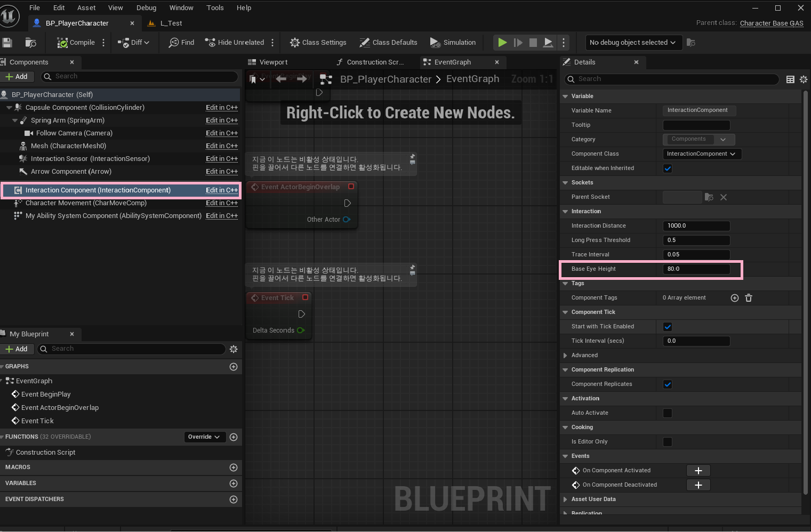This screenshot has width=811, height=532.
Task: Open the Asset menu
Action: pyautogui.click(x=86, y=8)
